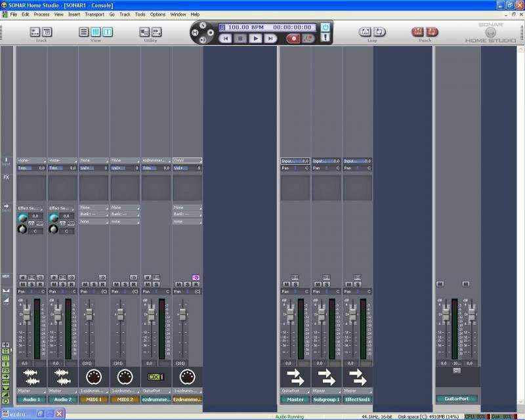Click the Rewind to start transport button
This screenshot has height=420, width=525.
(x=225, y=39)
